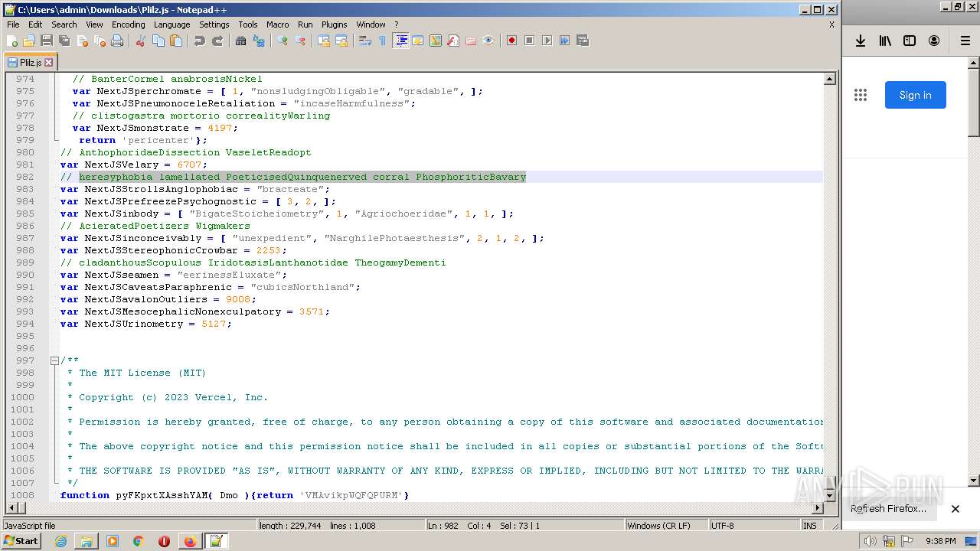Screen dimensions: 980x551
Task: Undo the last edit via toolbar
Action: pyautogui.click(x=200, y=41)
